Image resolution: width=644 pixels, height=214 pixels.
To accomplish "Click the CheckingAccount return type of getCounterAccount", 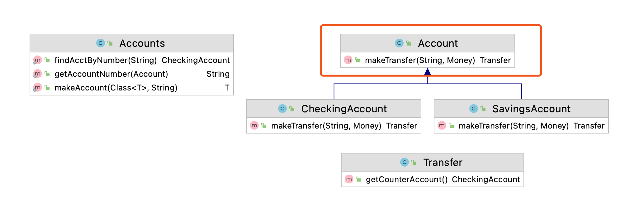I will 486,179.
